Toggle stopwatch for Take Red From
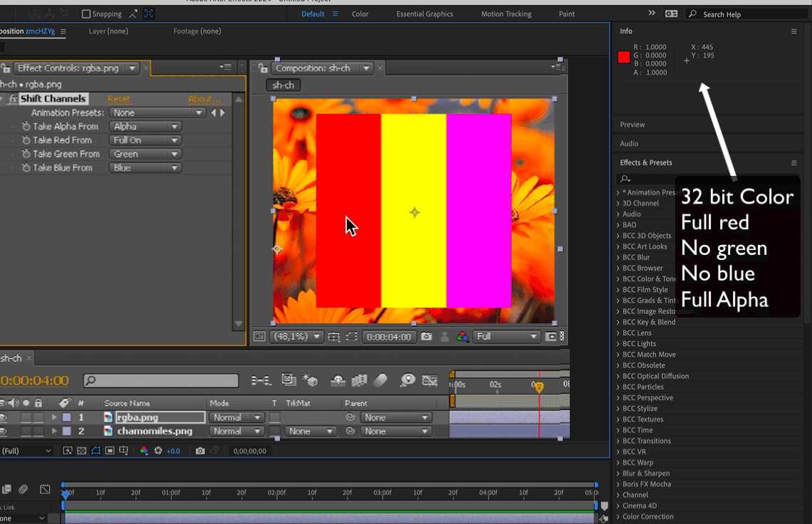812x524 pixels. tap(26, 140)
